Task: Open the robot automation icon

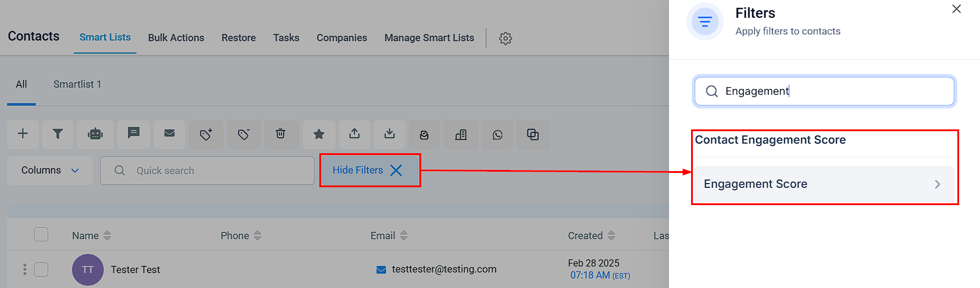Action: [x=95, y=134]
